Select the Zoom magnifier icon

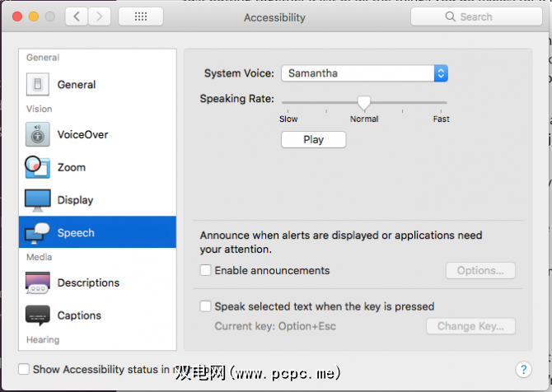[x=37, y=167]
